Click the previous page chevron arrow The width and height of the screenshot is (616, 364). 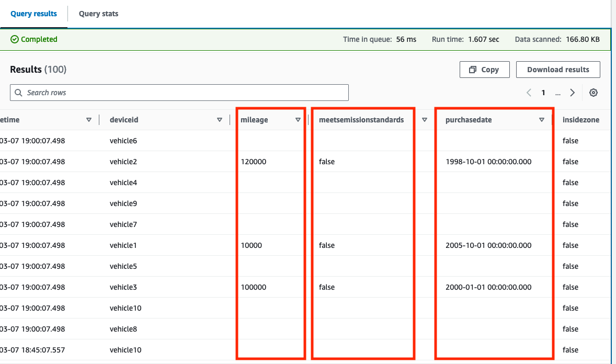point(528,92)
